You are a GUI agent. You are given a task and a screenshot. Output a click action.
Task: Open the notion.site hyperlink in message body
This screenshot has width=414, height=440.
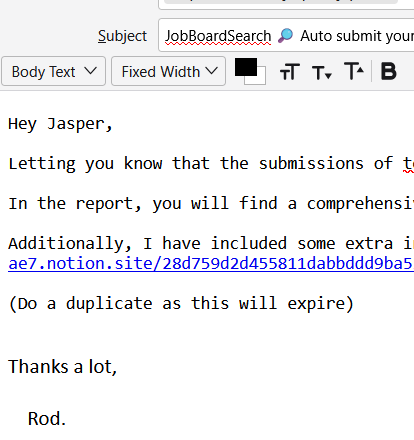(x=211, y=264)
